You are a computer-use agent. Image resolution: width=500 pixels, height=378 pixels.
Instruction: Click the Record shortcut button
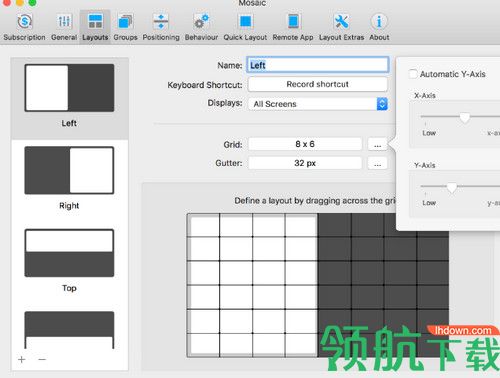[318, 84]
